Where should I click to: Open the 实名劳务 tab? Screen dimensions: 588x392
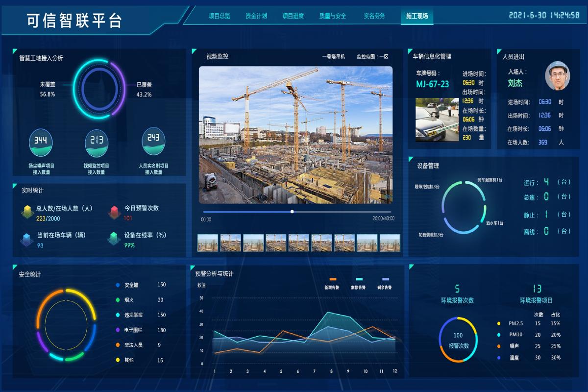pos(374,16)
